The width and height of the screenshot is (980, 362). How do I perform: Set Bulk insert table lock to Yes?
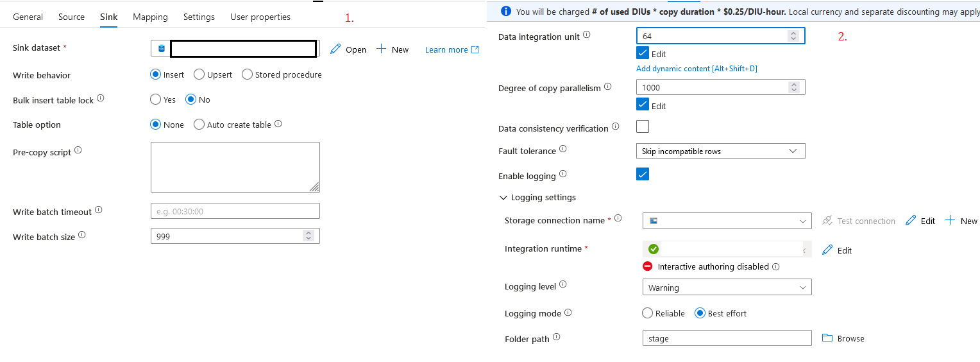coord(155,99)
